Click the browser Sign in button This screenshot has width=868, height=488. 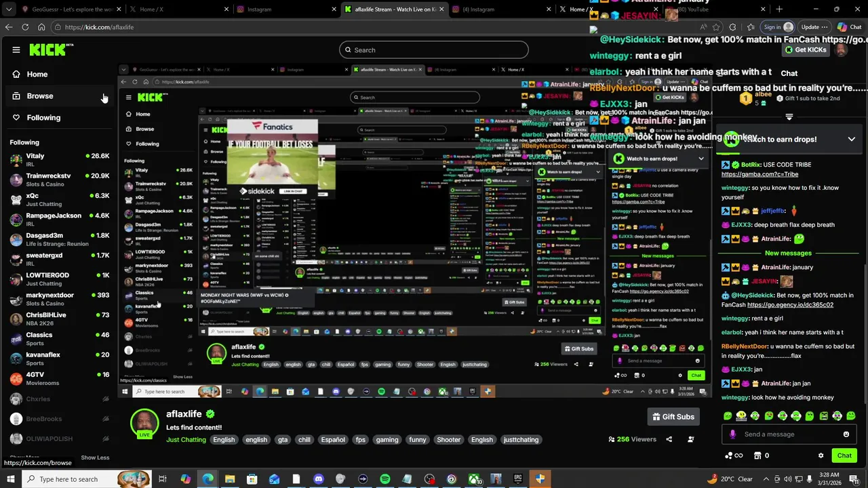(x=778, y=27)
